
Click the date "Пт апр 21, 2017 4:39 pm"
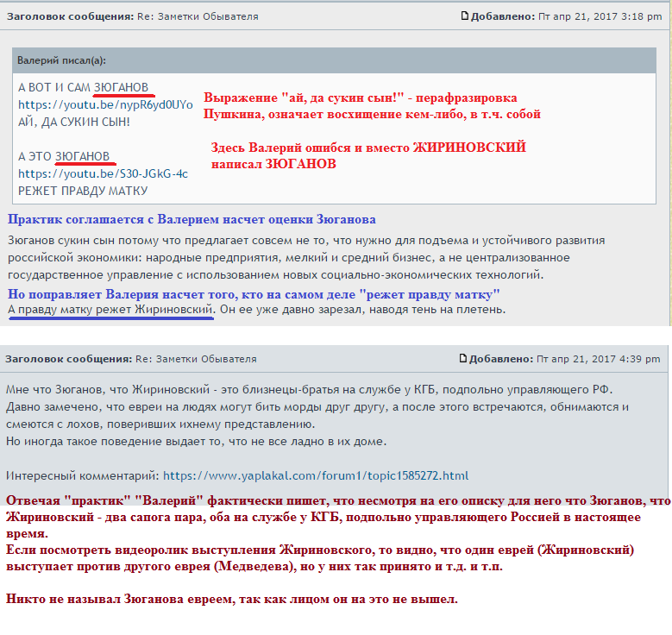599,359
